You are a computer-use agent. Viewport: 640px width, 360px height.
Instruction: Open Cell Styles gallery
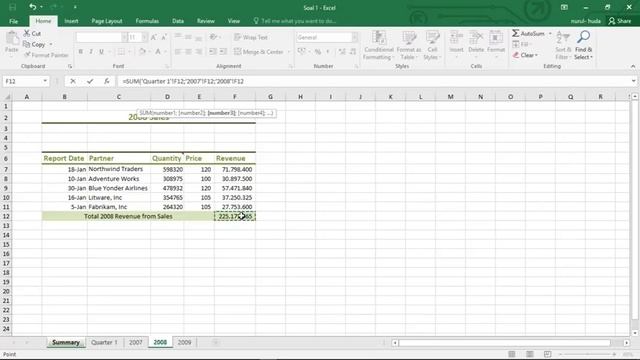[x=432, y=45]
